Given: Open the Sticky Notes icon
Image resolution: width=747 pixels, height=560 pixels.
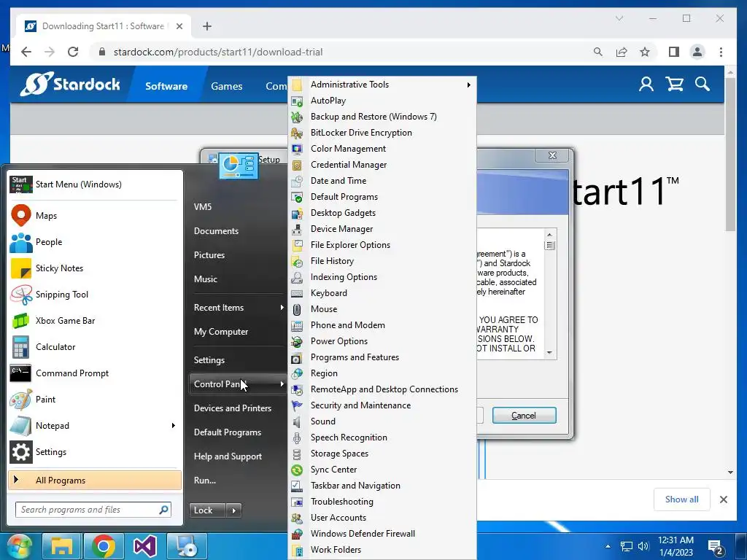Looking at the screenshot, I should 21,268.
